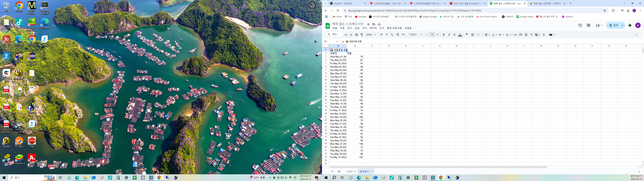This screenshot has height=181, width=644.
Task: Open the 100% zoom dropdown
Action: (x=371, y=35)
